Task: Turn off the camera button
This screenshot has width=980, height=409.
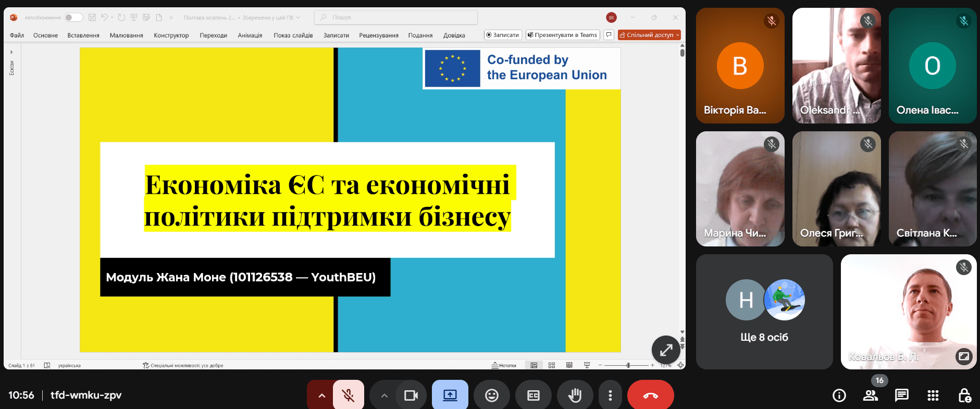Action: (411, 395)
